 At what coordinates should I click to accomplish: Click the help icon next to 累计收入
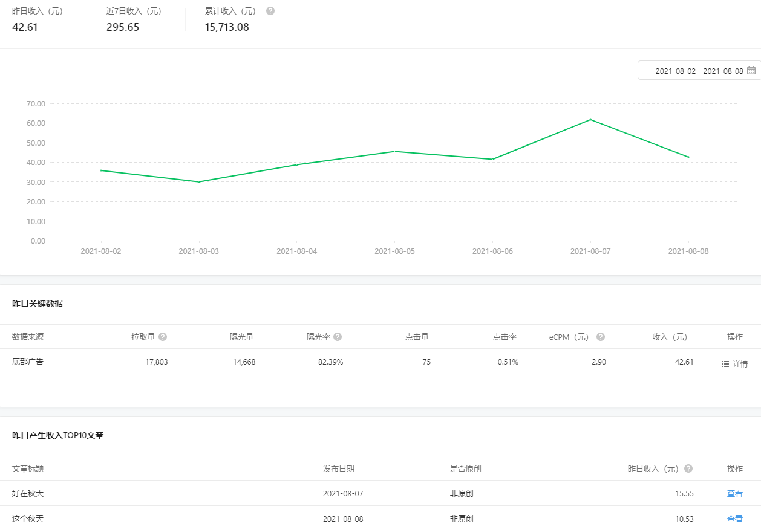(x=270, y=11)
